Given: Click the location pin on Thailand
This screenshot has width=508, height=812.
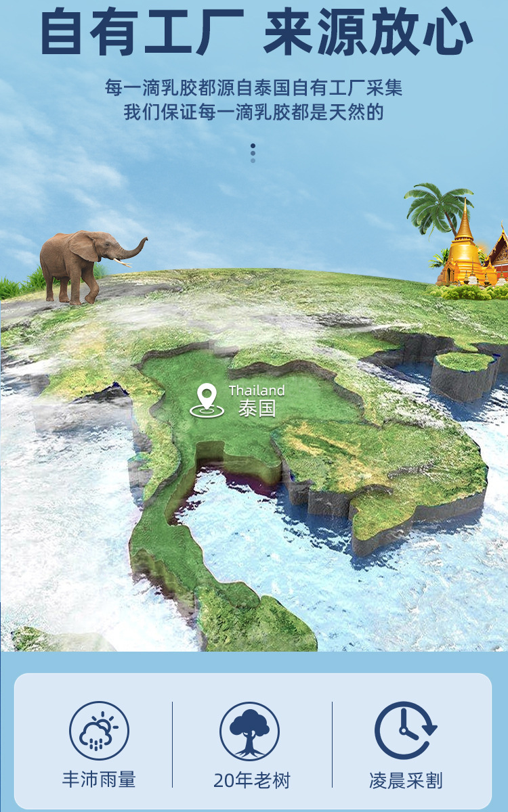Looking at the screenshot, I should (206, 400).
